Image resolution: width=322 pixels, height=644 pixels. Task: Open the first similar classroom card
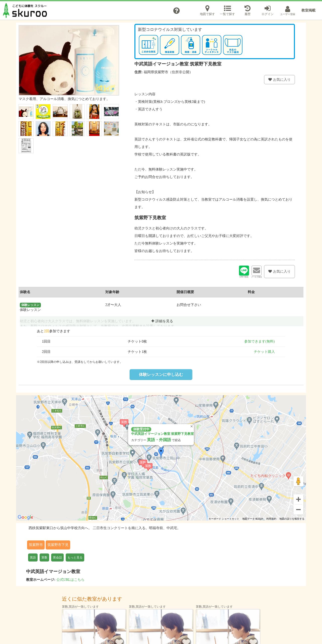coord(94,626)
